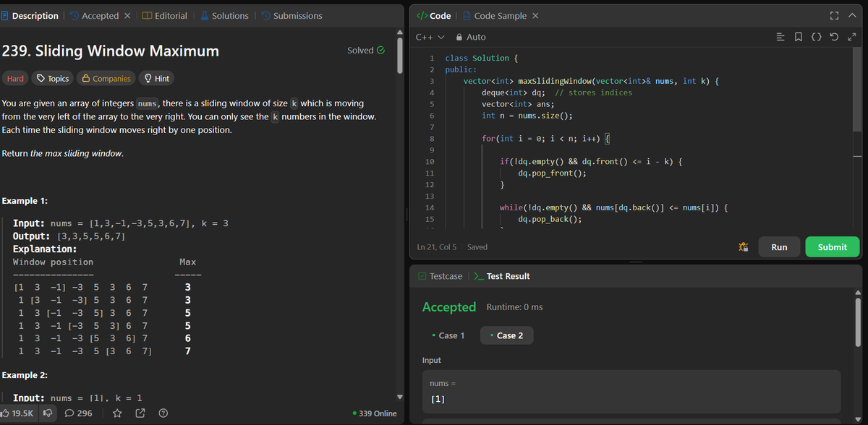Click the Example 2 heading
Screen dimensions: 868x425
click(25, 375)
